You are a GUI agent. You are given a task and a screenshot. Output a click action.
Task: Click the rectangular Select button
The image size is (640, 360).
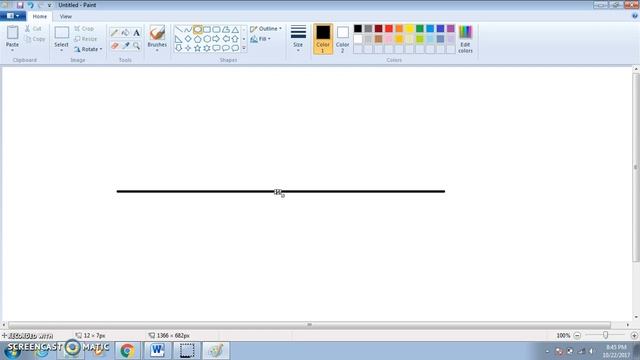point(61,36)
